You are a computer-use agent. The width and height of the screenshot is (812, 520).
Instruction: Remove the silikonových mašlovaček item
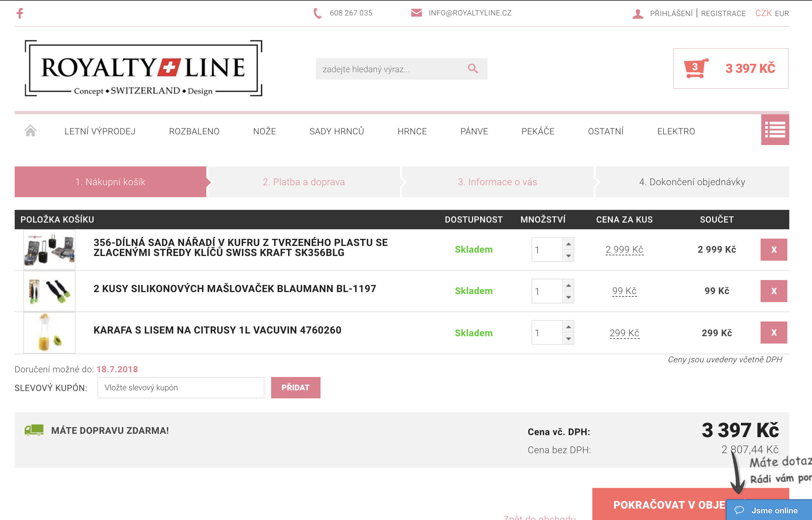774,291
